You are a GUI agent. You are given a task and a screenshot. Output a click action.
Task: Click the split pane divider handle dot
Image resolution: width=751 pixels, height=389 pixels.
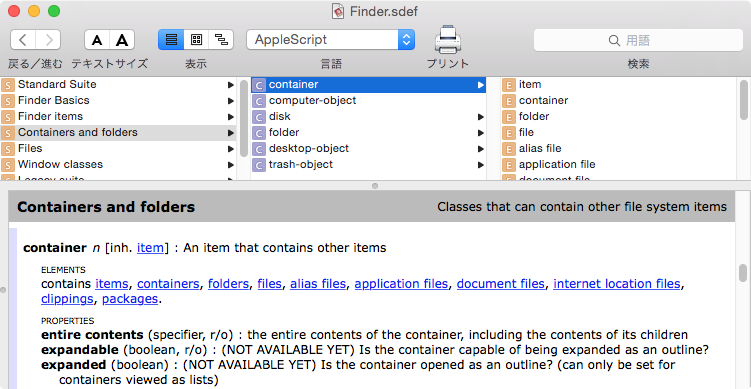(375, 185)
